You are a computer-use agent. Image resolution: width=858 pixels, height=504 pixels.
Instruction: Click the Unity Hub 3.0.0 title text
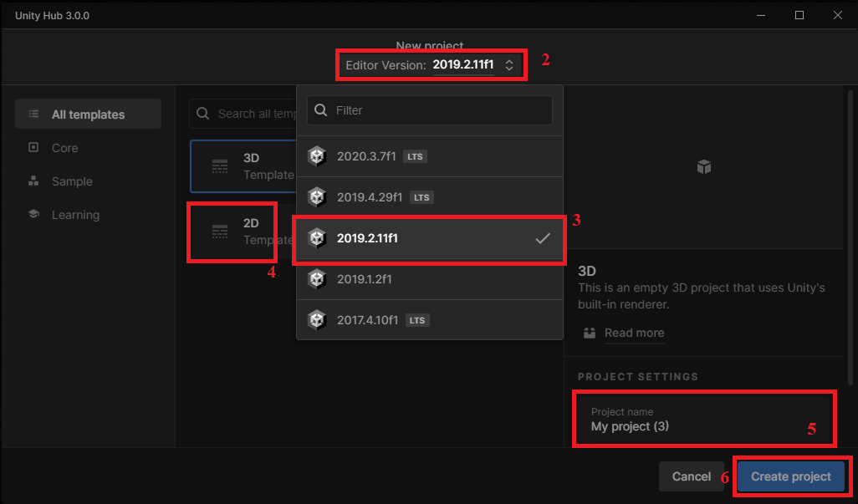point(52,15)
